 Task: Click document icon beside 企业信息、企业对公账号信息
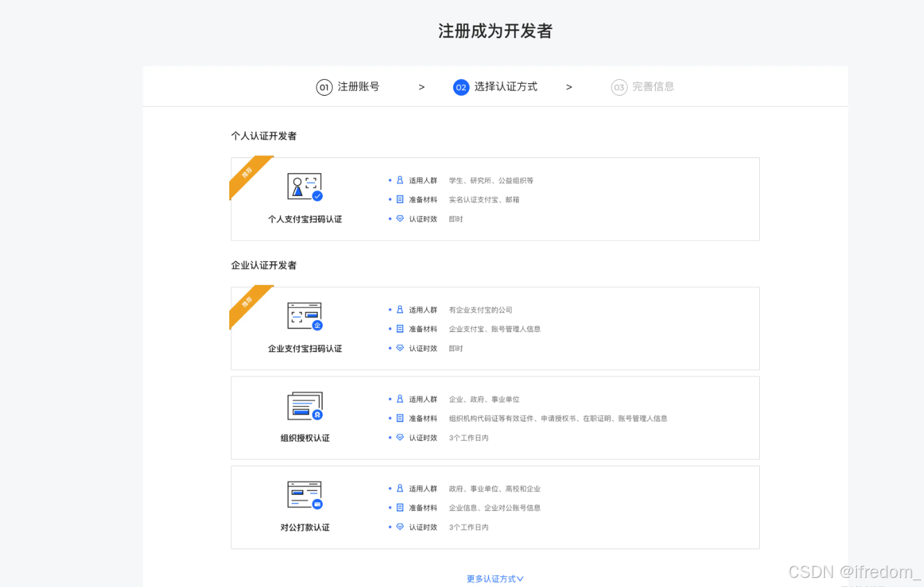pos(400,508)
